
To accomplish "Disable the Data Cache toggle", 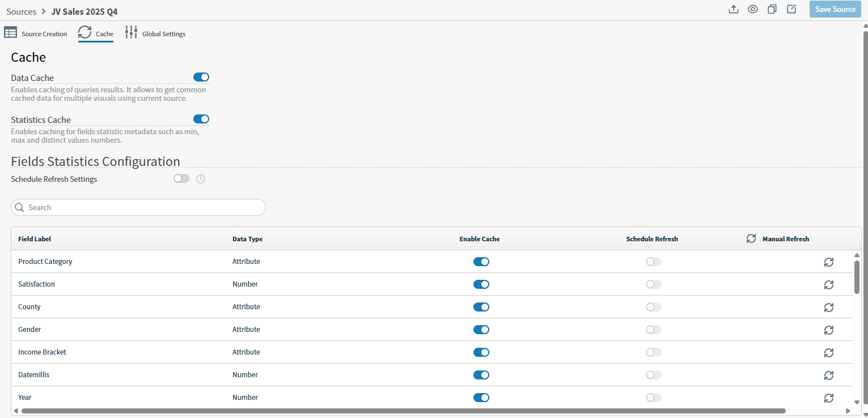I will click(201, 77).
